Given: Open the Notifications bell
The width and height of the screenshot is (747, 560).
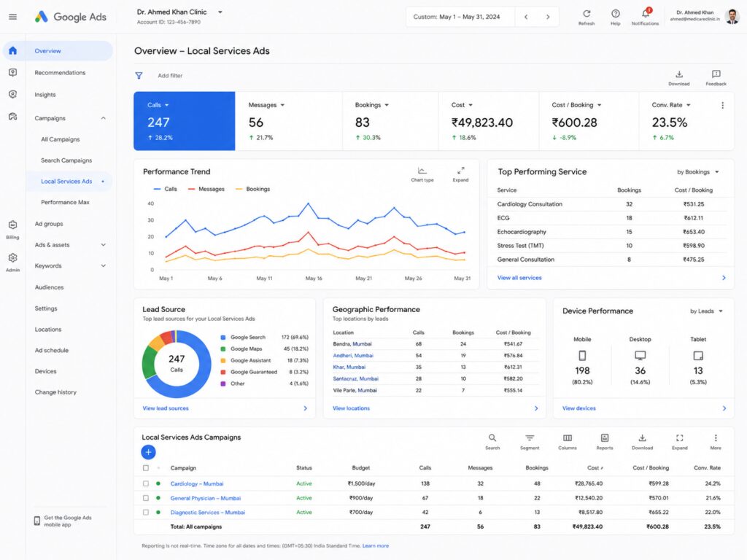Looking at the screenshot, I should coord(646,13).
